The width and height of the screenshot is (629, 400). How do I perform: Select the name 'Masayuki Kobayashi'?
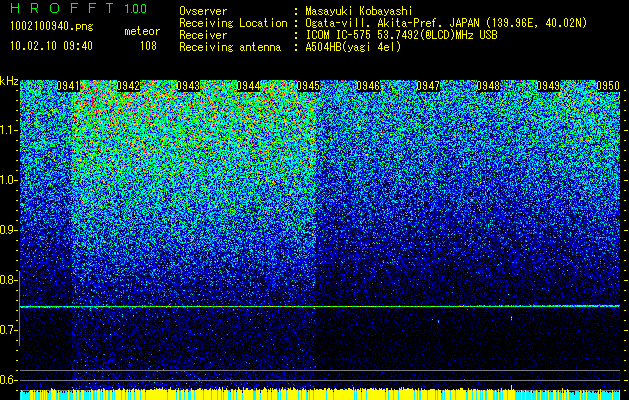[359, 11]
